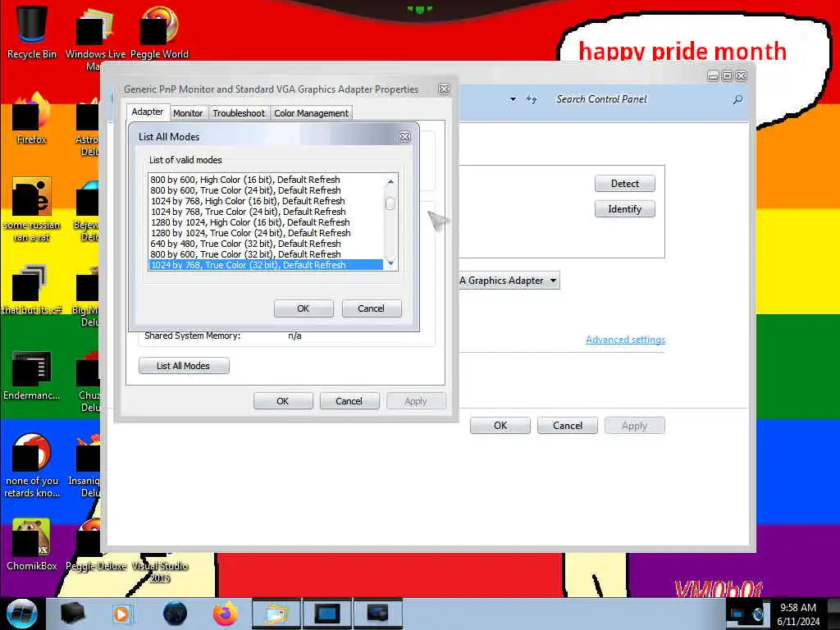840x630 pixels.
Task: Select 1024 by 768, True Color (24 bit)
Action: 266,212
